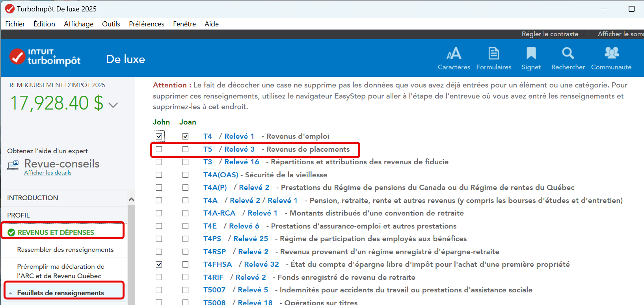The width and height of the screenshot is (644, 305).
Task: Check John's T3 Relevé 16 checkbox
Action: 159,162
